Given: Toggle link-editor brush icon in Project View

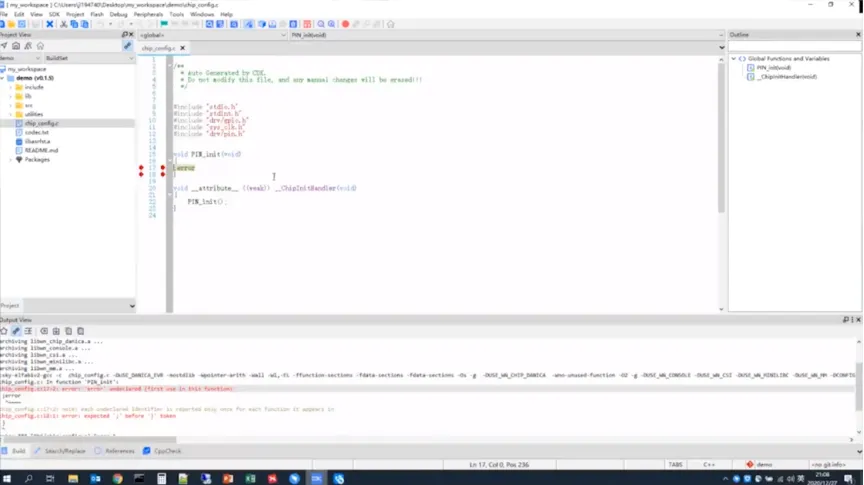Looking at the screenshot, I should click(x=127, y=46).
